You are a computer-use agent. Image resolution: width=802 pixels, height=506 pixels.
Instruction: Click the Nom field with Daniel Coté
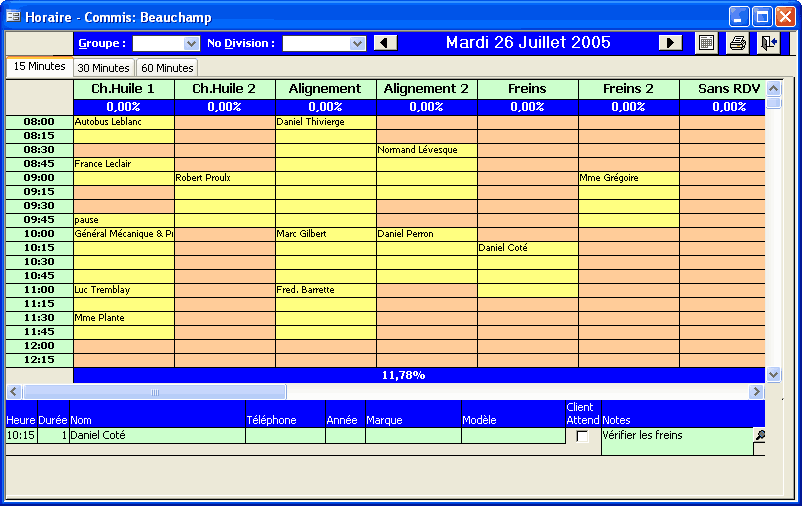[x=157, y=435]
